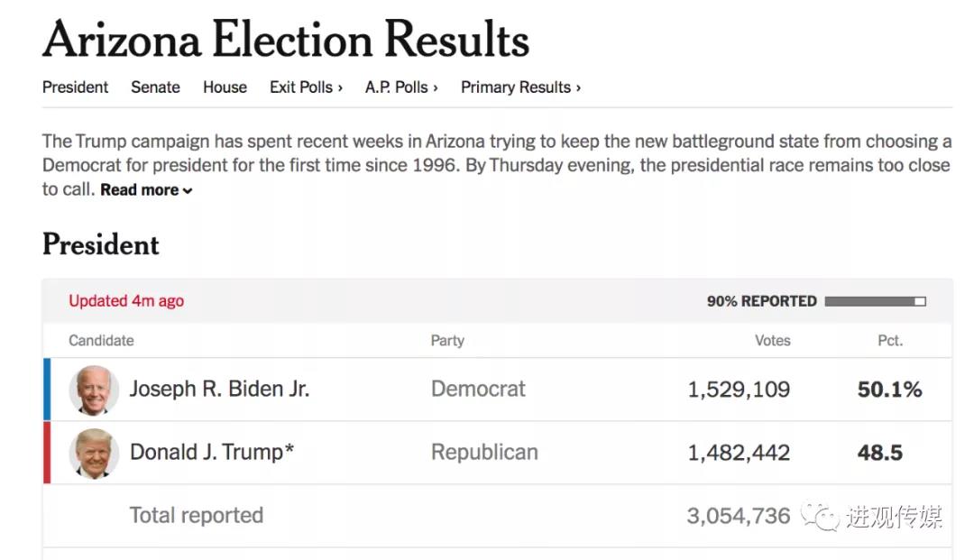
Task: Go to the President tab
Action: [75, 87]
